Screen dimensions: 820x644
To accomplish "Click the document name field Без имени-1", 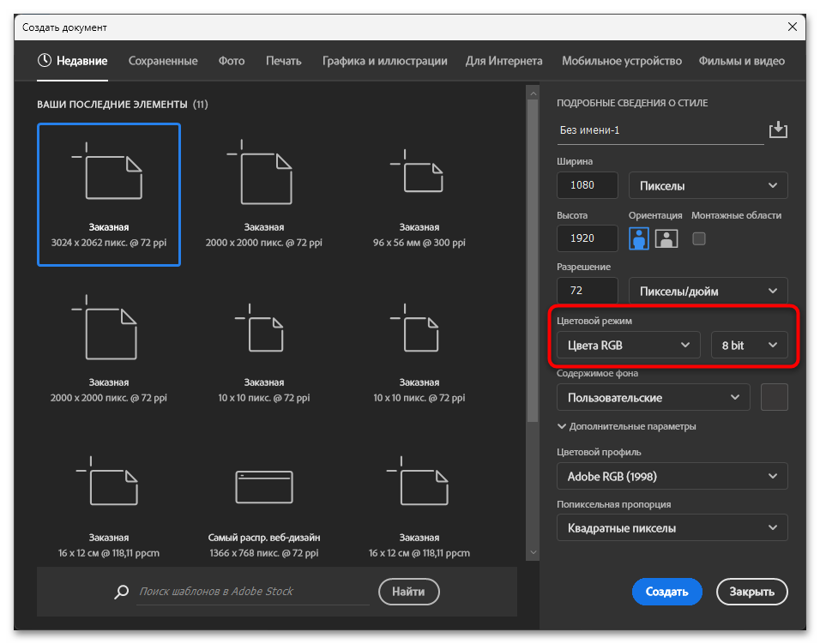I will [660, 130].
